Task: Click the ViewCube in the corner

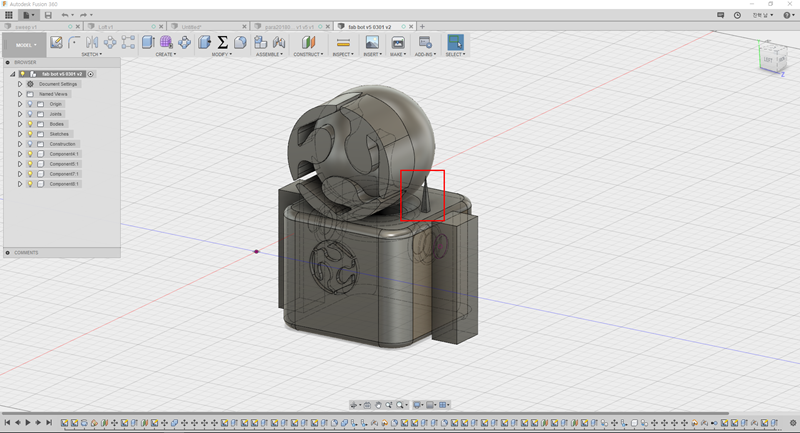Action: [771, 58]
